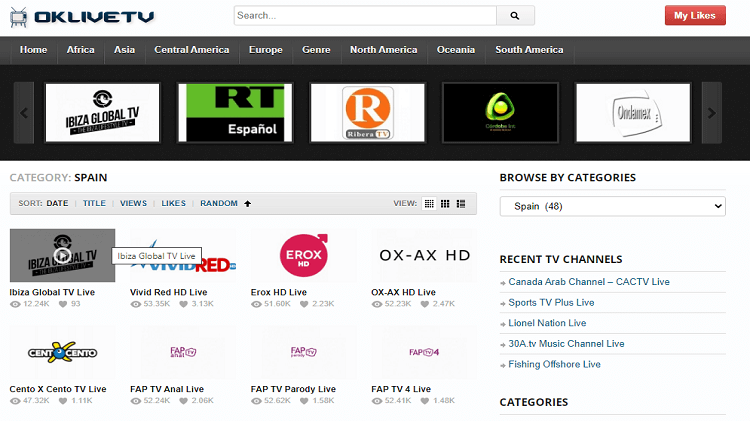Open Lionel Nation Live link
The width and height of the screenshot is (750, 421).
(547, 323)
